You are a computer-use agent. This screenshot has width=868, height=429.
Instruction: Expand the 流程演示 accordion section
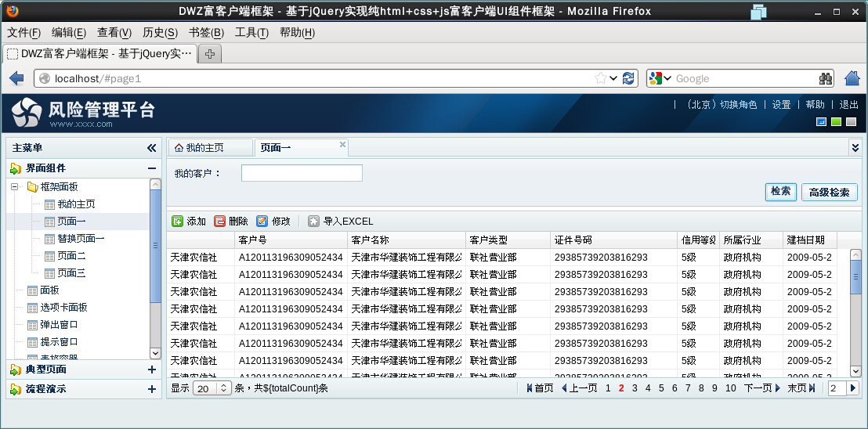point(152,389)
